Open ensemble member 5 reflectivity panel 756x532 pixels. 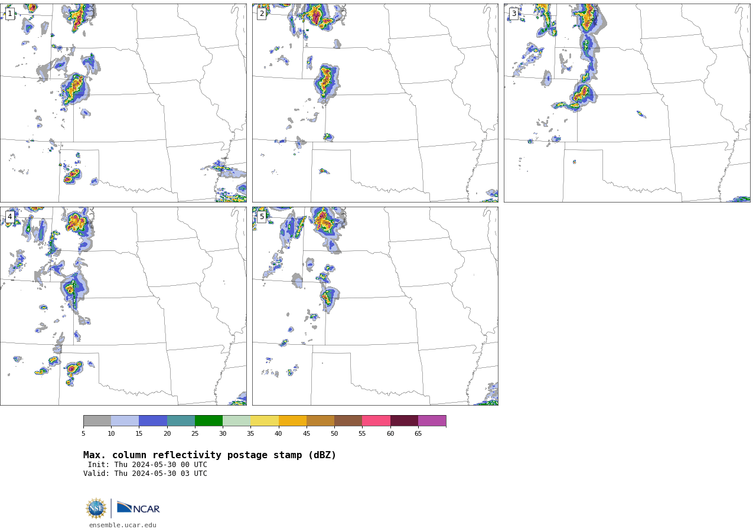375,306
